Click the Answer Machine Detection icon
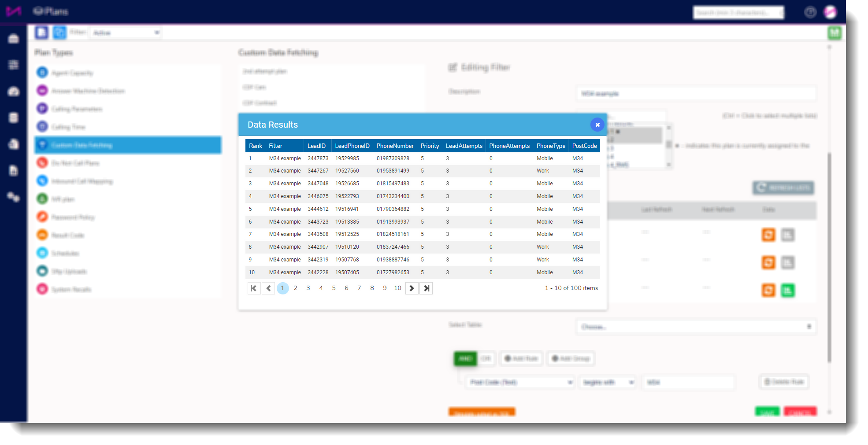The width and height of the screenshot is (868, 445). click(x=42, y=91)
